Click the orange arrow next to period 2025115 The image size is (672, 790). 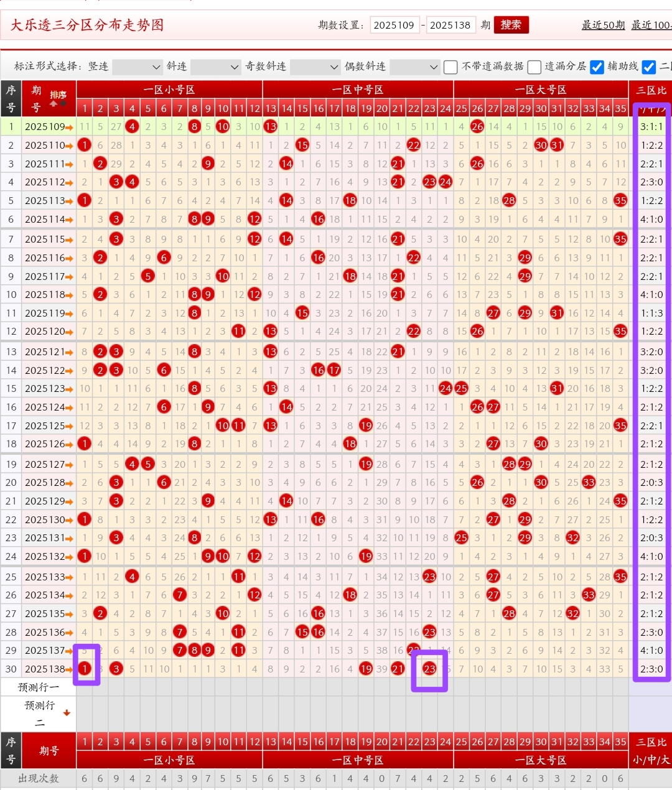pos(70,239)
